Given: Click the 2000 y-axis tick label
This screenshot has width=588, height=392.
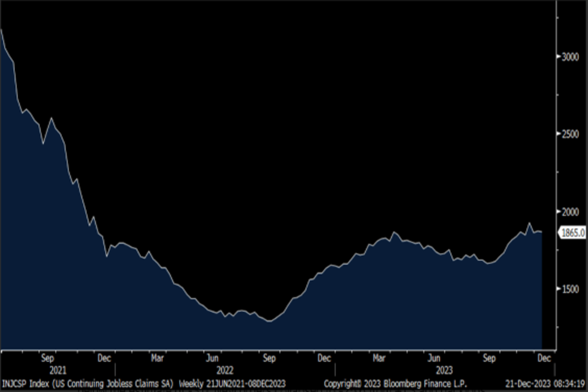Looking at the screenshot, I should tap(570, 211).
